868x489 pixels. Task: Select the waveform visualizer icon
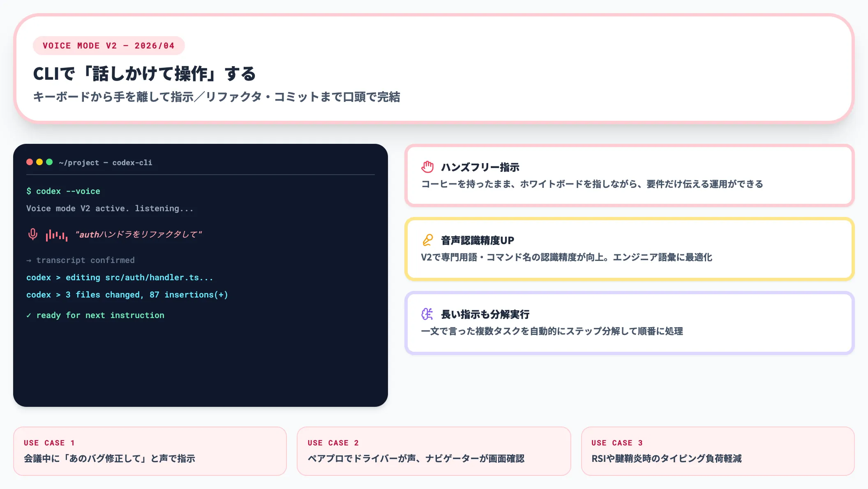pyautogui.click(x=57, y=235)
